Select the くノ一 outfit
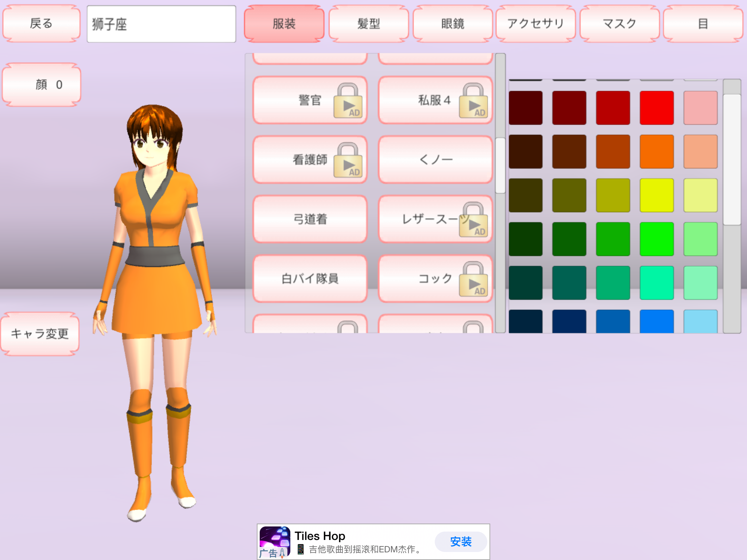The image size is (747, 560). pyautogui.click(x=436, y=160)
